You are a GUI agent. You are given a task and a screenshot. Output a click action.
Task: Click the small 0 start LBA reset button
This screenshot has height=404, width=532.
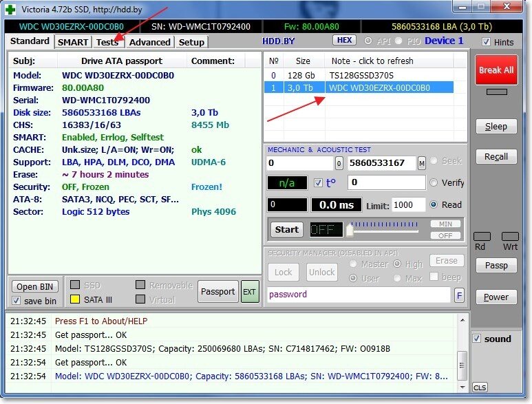click(x=339, y=164)
